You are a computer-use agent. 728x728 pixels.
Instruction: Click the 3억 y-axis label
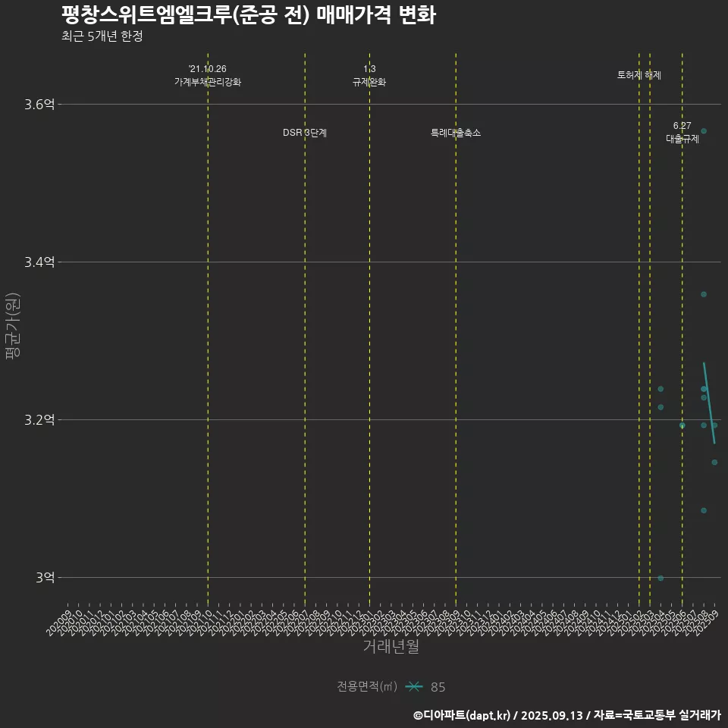pyautogui.click(x=45, y=578)
